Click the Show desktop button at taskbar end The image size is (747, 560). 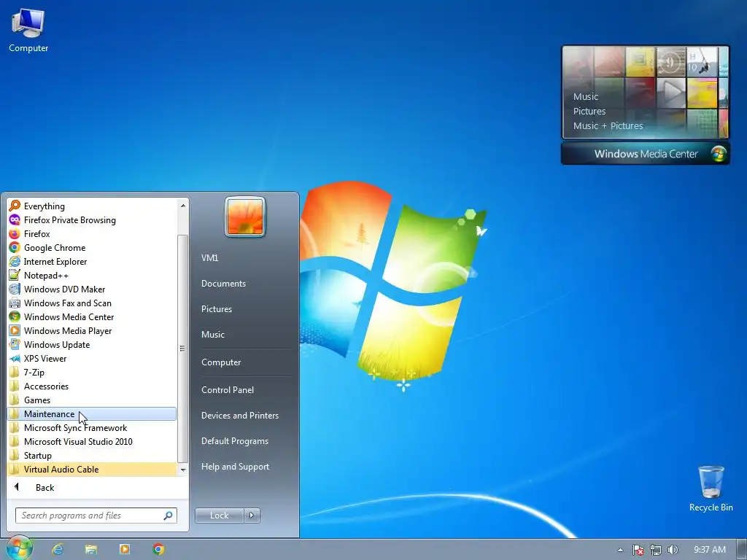(x=742, y=550)
